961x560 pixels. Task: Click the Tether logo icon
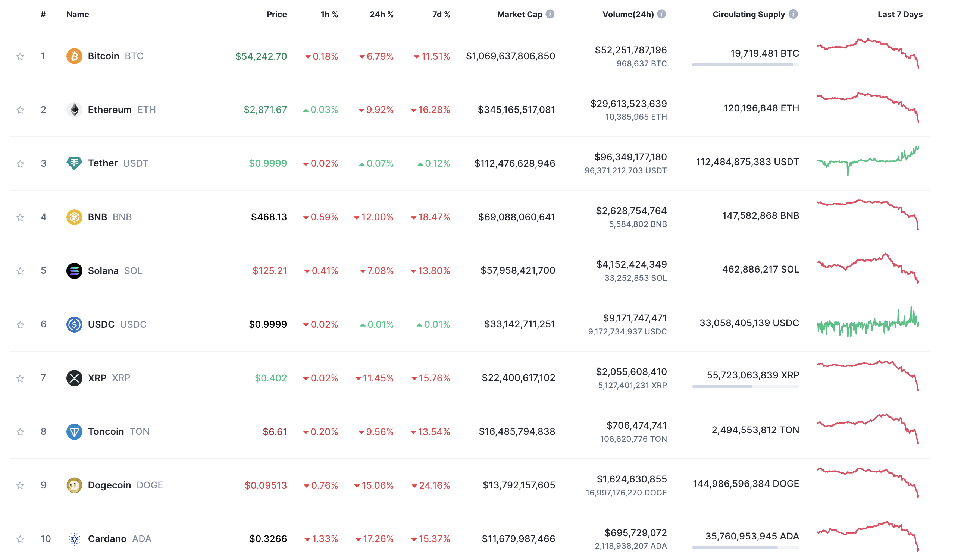[74, 164]
